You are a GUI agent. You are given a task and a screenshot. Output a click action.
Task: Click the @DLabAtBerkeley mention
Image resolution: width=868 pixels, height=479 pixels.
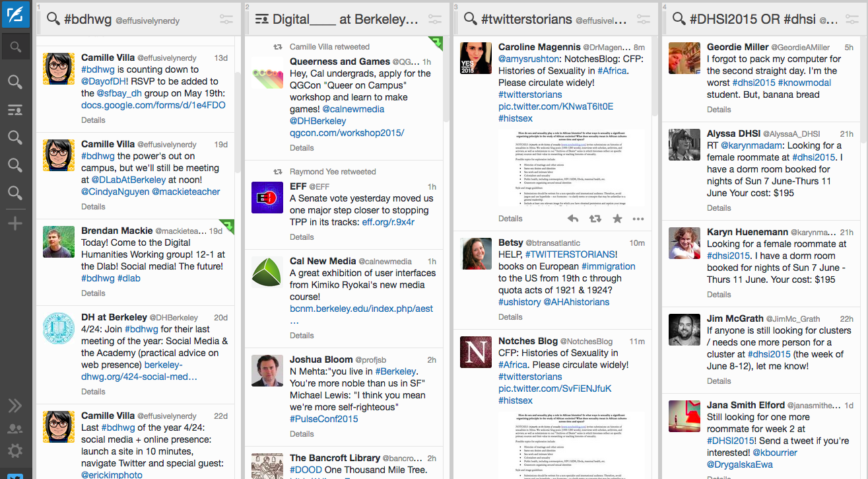pos(125,180)
